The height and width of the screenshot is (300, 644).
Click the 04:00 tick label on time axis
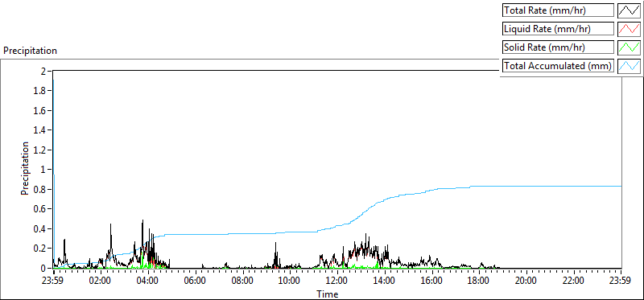(x=147, y=282)
